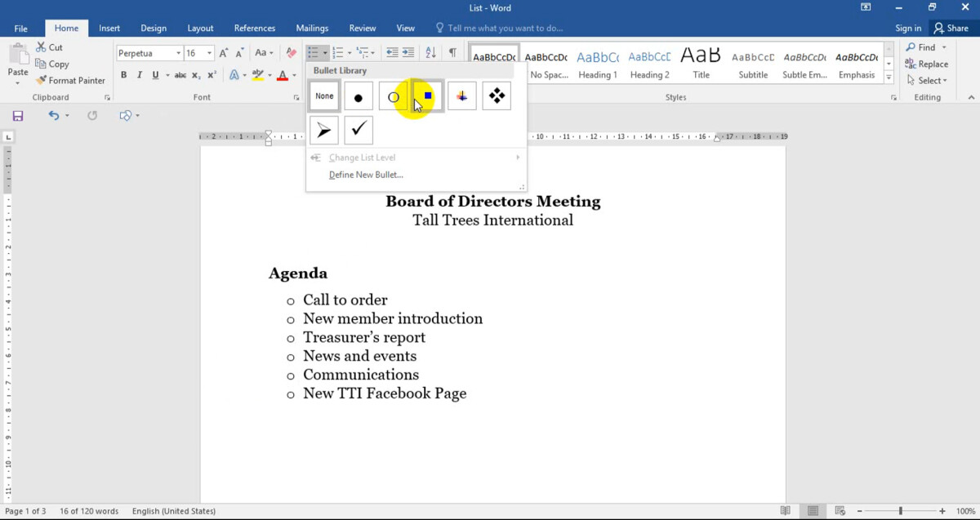Open the References tab
The width and height of the screenshot is (980, 520).
pos(255,29)
